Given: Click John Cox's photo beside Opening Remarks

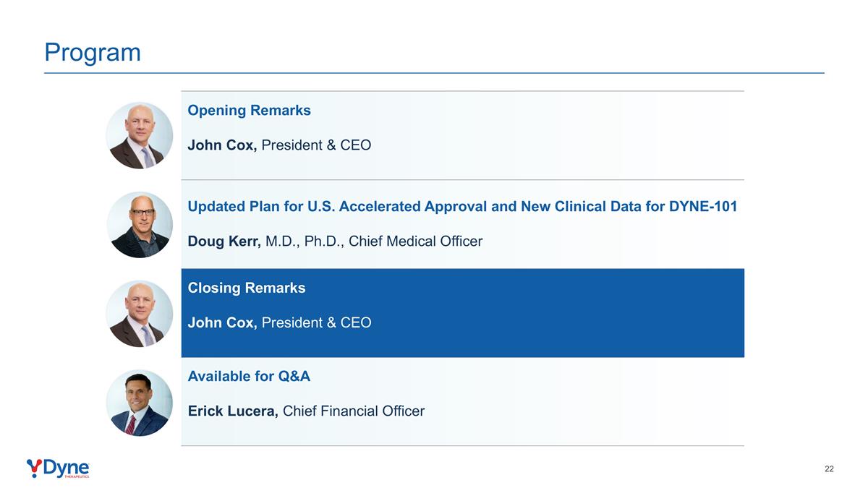Looking at the screenshot, I should click(x=139, y=136).
